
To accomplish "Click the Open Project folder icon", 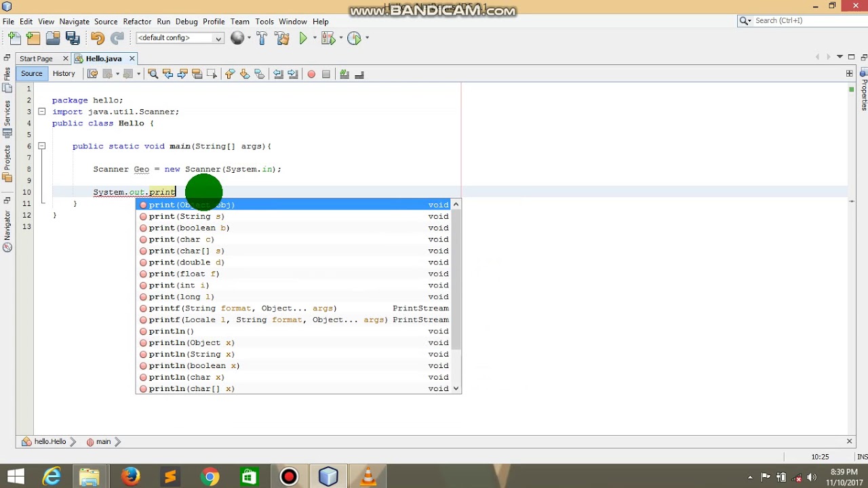I will 52,38.
